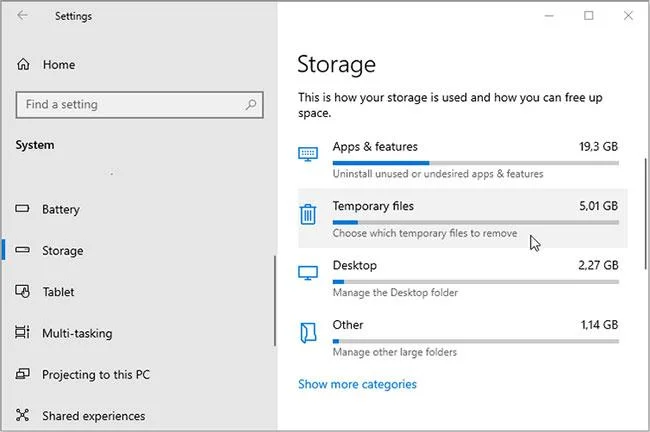Open Temporary files category

[x=463, y=218]
